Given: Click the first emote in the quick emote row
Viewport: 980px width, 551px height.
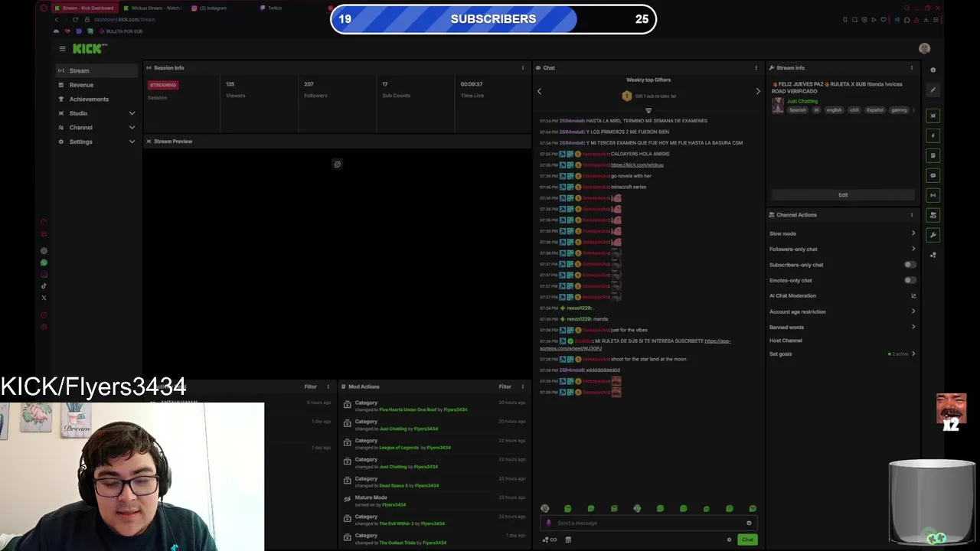Looking at the screenshot, I should click(545, 508).
